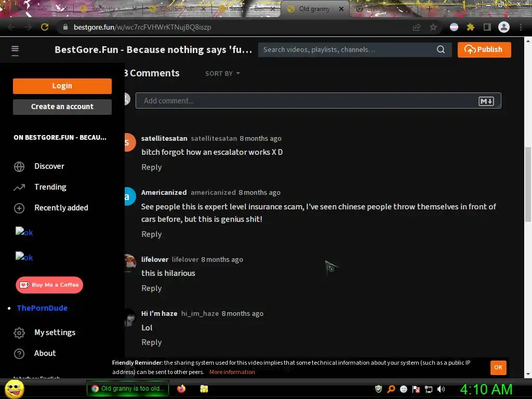Open Trending in the sidebar
532x399 pixels.
click(x=50, y=187)
